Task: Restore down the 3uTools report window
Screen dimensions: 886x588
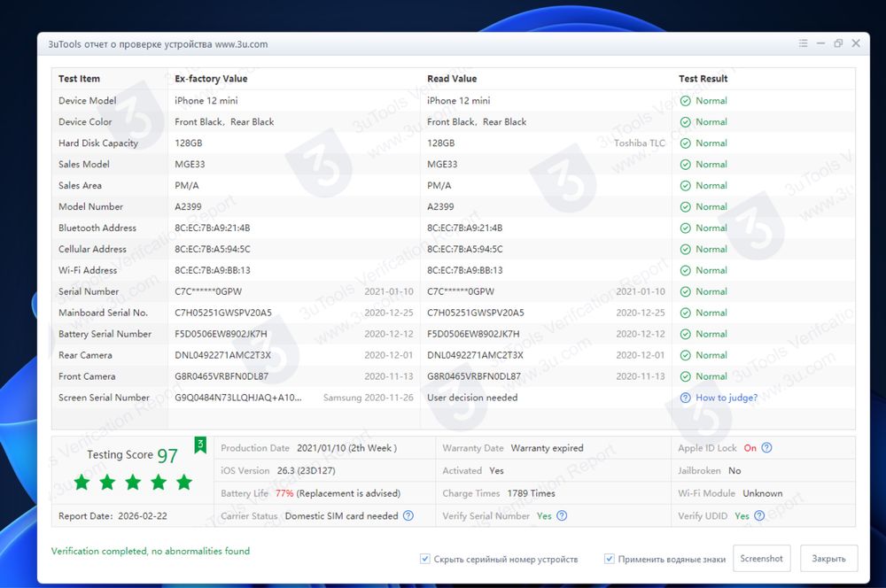Action: [838, 43]
